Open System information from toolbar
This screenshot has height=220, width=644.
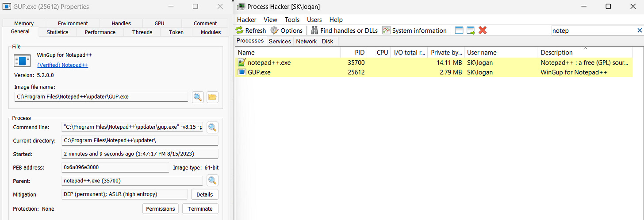pyautogui.click(x=414, y=31)
